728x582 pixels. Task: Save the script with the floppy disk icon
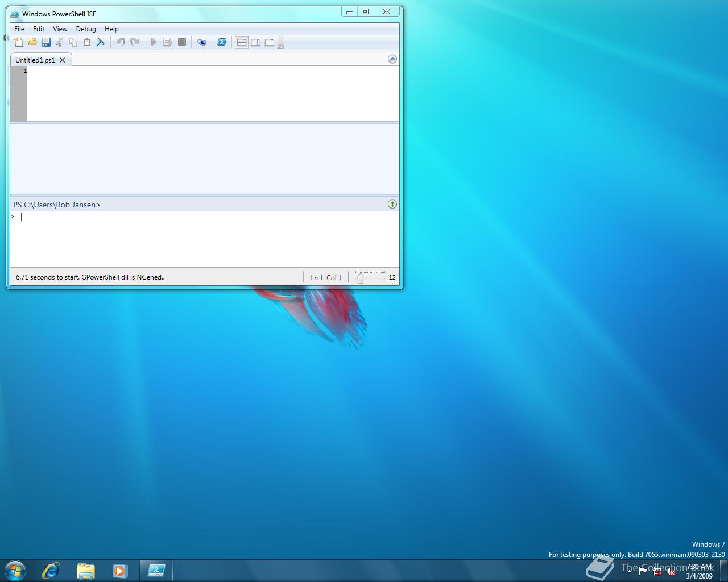pyautogui.click(x=46, y=42)
